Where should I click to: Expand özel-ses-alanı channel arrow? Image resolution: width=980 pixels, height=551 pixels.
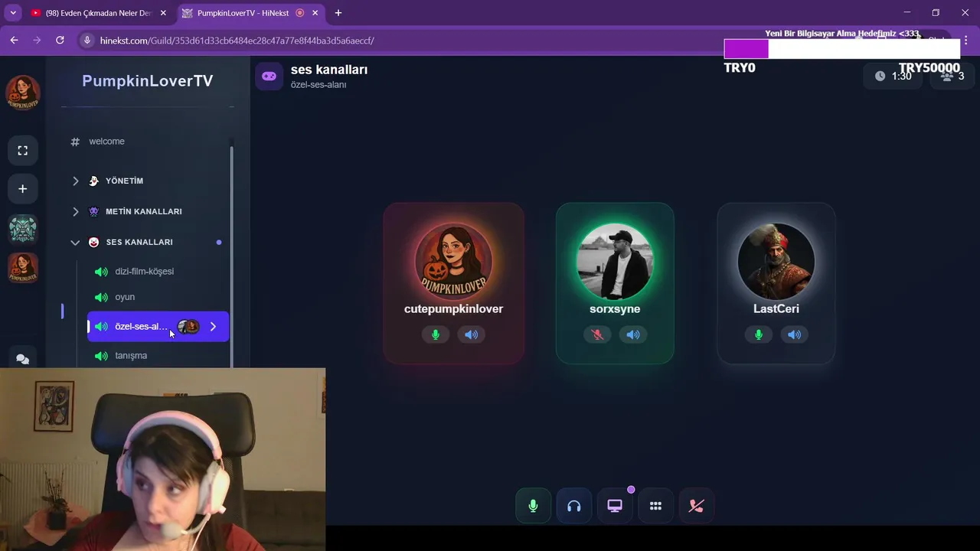213,327
